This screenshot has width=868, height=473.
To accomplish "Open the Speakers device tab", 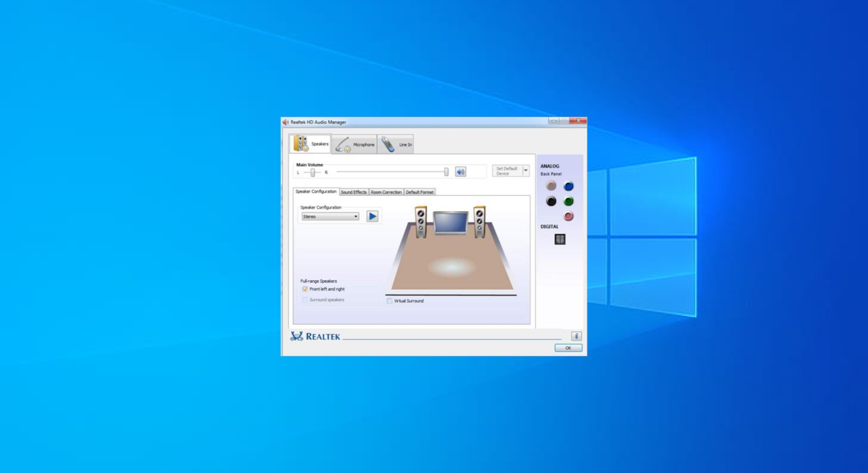I will [310, 144].
